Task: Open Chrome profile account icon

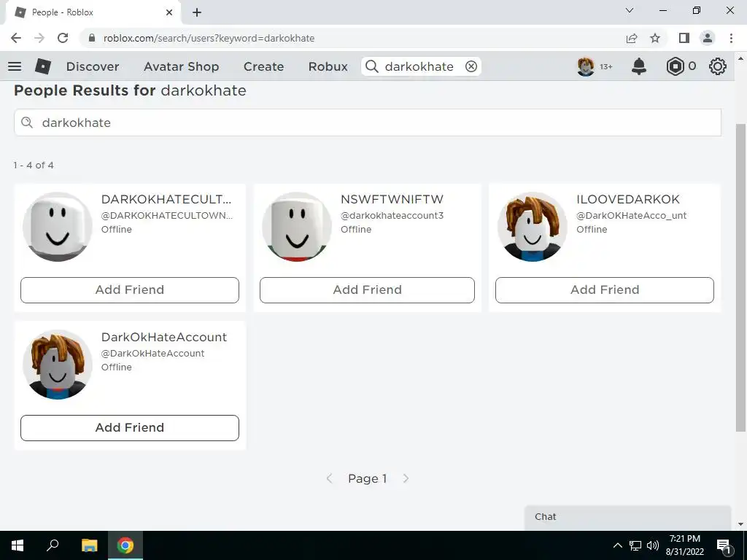Action: click(x=708, y=38)
